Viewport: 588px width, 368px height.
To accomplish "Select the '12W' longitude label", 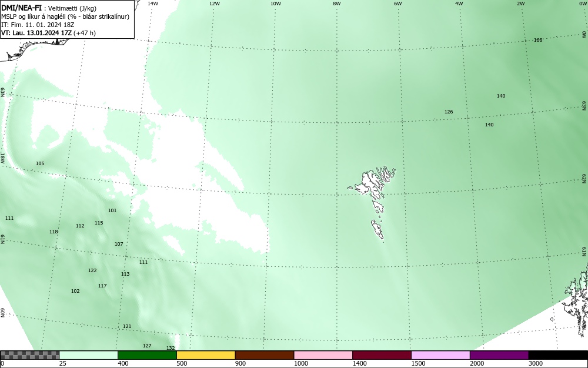I will pyautogui.click(x=214, y=4).
